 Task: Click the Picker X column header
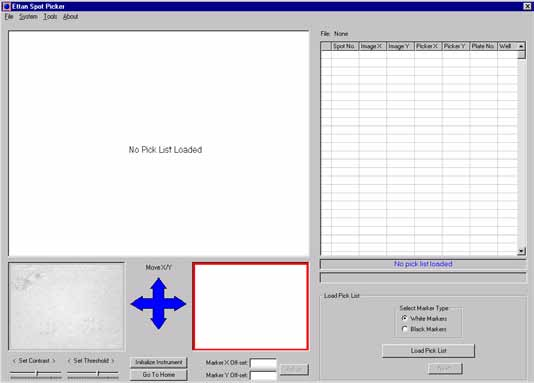(x=428, y=46)
